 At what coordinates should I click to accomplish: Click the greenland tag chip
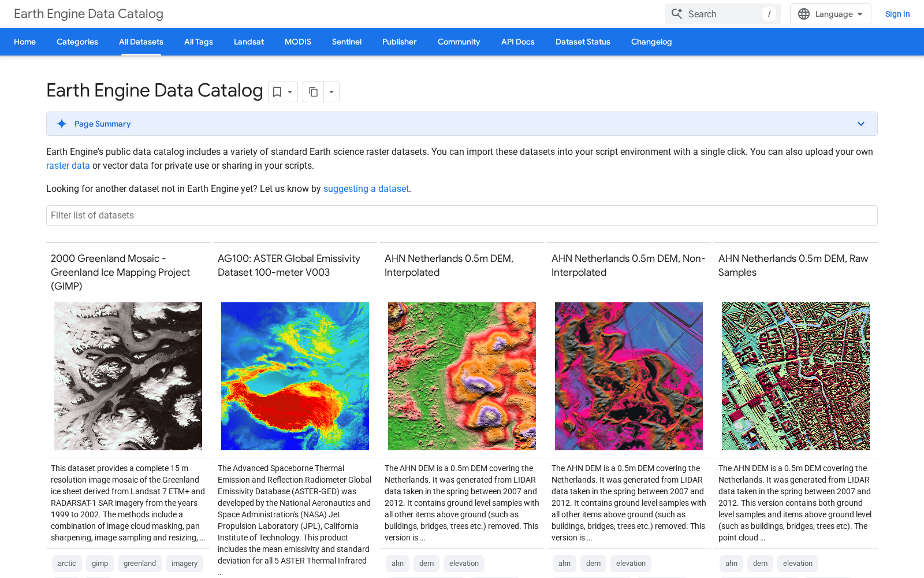(140, 564)
